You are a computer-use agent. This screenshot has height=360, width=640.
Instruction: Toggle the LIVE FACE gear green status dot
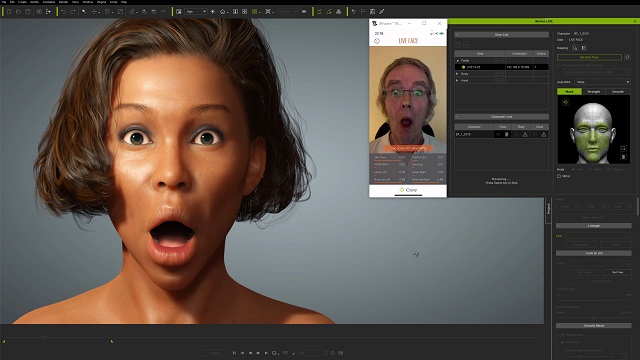[463, 67]
